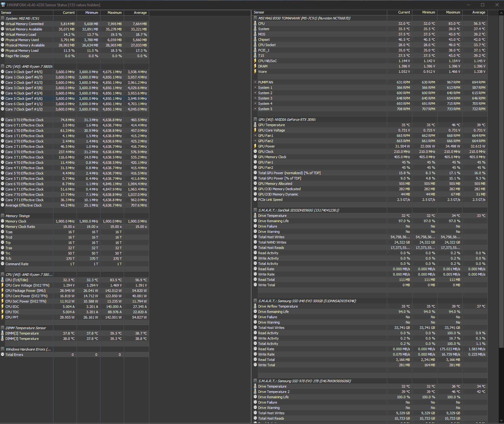Click the left pane Sensor column header
The height and width of the screenshot is (424, 504).
coord(27,13)
